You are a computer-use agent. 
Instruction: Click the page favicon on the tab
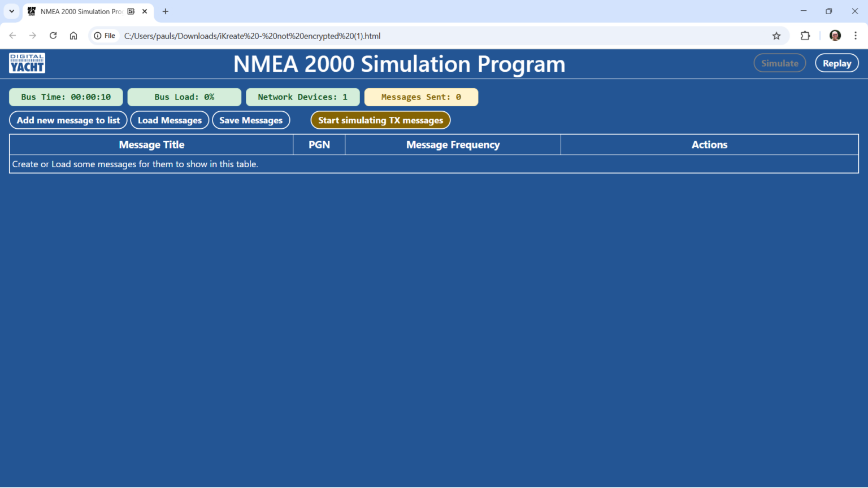click(31, 11)
